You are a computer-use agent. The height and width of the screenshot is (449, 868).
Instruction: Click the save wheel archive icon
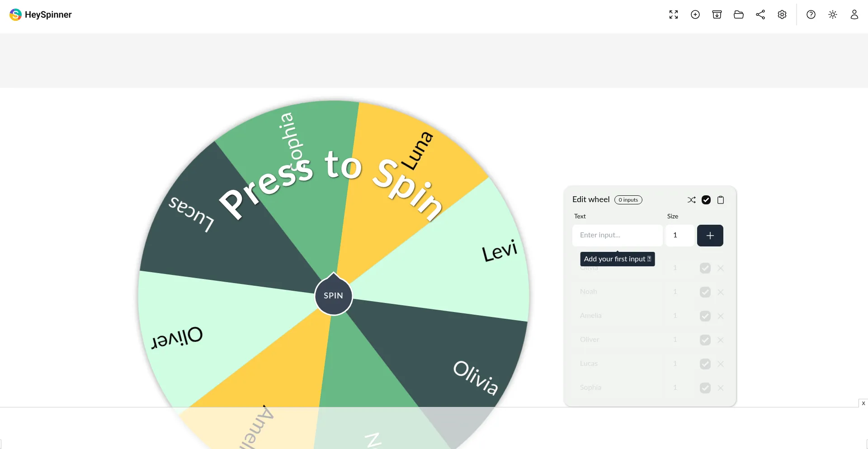(717, 14)
